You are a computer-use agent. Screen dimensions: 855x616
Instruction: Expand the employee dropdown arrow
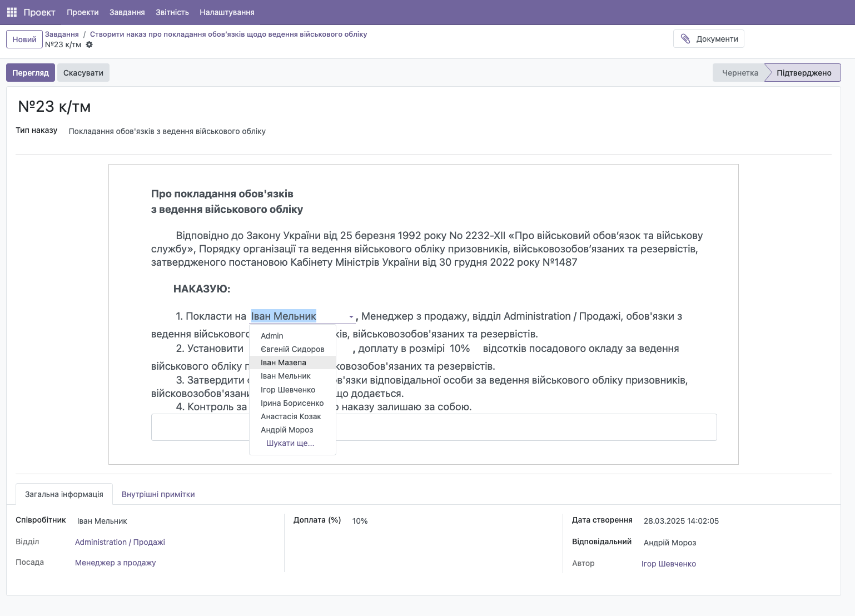351,317
